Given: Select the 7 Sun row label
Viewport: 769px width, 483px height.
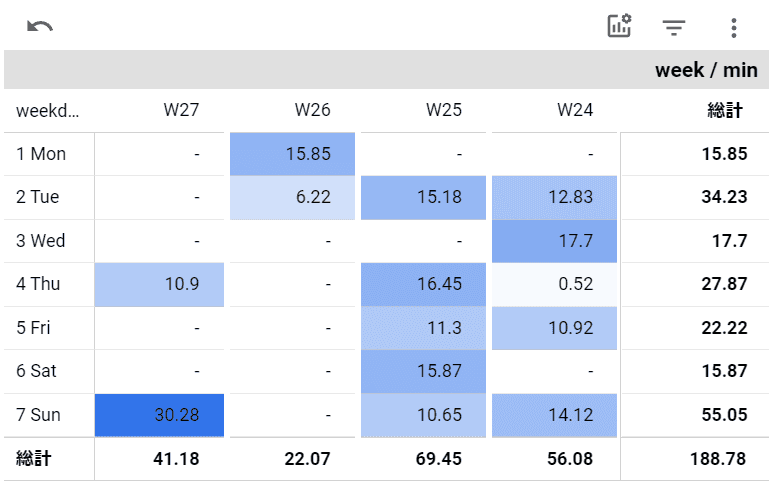Looking at the screenshot, I should tap(41, 414).
